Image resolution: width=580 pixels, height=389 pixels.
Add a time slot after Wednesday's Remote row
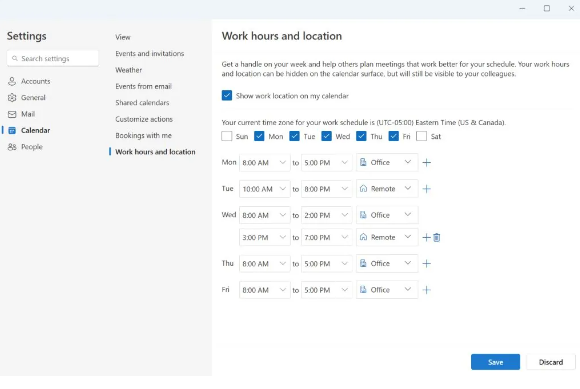pos(426,237)
